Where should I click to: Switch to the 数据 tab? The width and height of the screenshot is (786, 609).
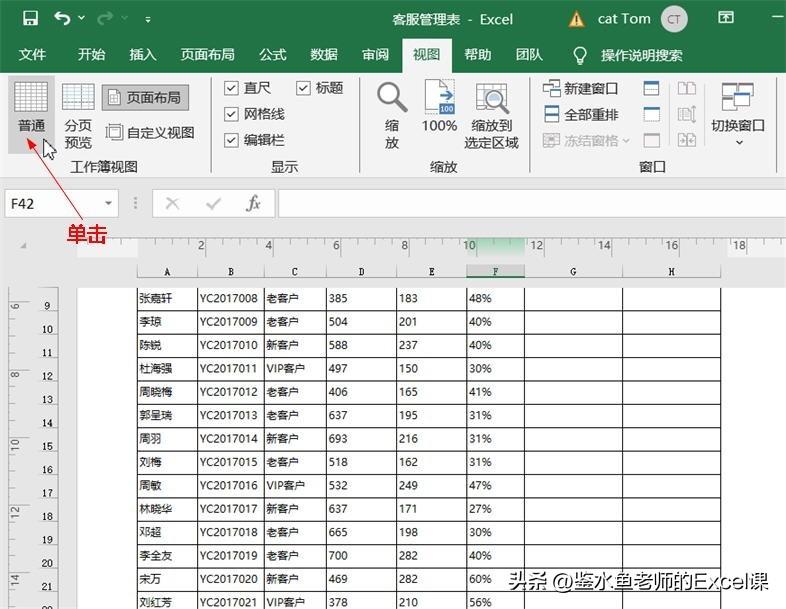(x=324, y=54)
